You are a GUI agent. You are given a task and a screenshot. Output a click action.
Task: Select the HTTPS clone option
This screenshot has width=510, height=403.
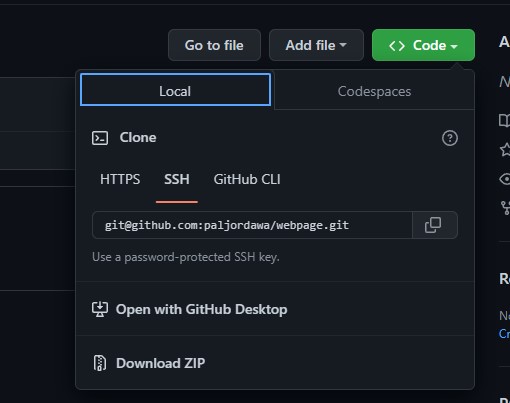(120, 179)
